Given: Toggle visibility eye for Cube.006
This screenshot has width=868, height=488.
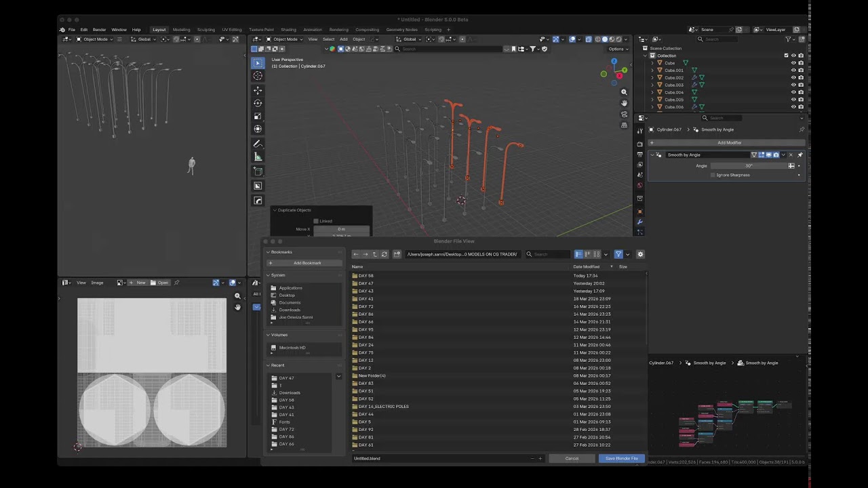Looking at the screenshot, I should (x=793, y=107).
